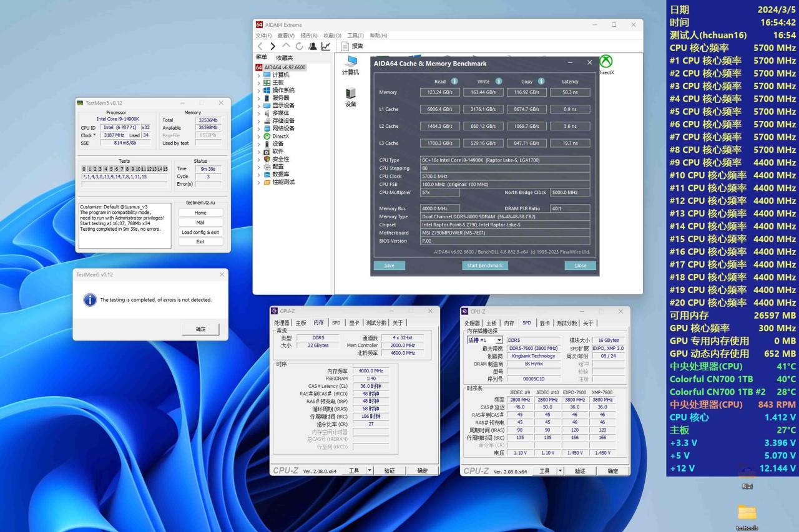Select the DirectX item in AIDA64 tree
The width and height of the screenshot is (799, 532).
280,136
